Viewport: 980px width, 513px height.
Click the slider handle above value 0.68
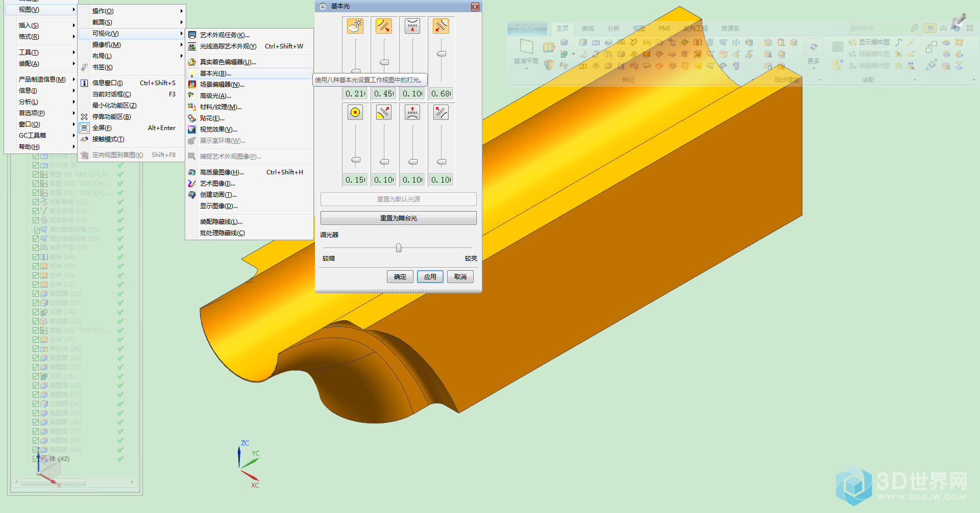442,54
